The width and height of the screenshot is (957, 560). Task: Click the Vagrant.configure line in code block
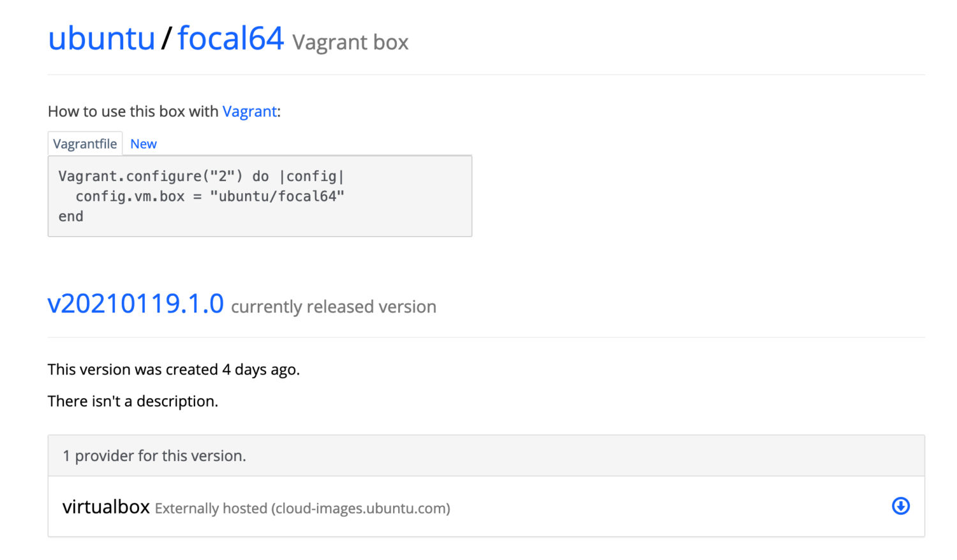click(201, 177)
